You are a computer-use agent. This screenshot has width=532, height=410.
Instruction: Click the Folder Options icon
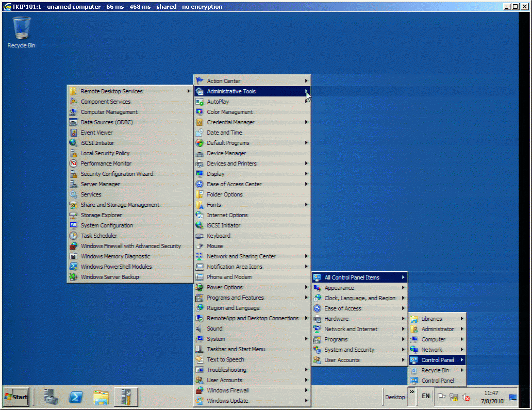tap(199, 194)
